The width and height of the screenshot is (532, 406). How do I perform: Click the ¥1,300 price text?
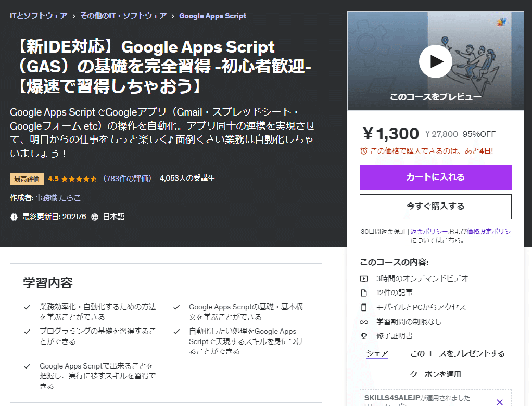tap(390, 134)
